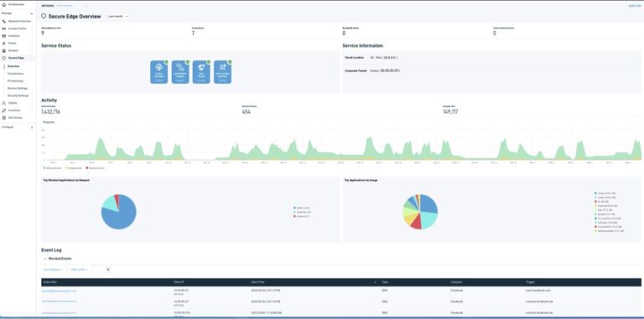The height and width of the screenshot is (319, 644).
Task: Open the Last month time range dropdown
Action: [x=118, y=17]
